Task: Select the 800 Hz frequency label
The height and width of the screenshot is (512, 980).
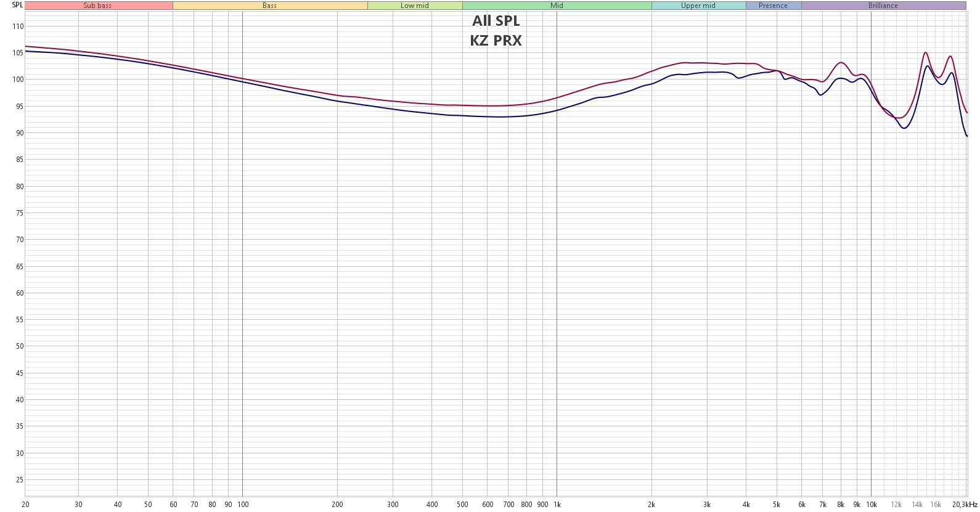Action: click(526, 505)
